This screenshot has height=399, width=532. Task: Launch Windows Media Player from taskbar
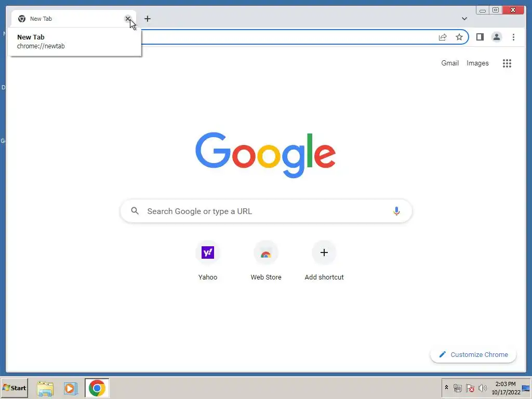tap(71, 388)
